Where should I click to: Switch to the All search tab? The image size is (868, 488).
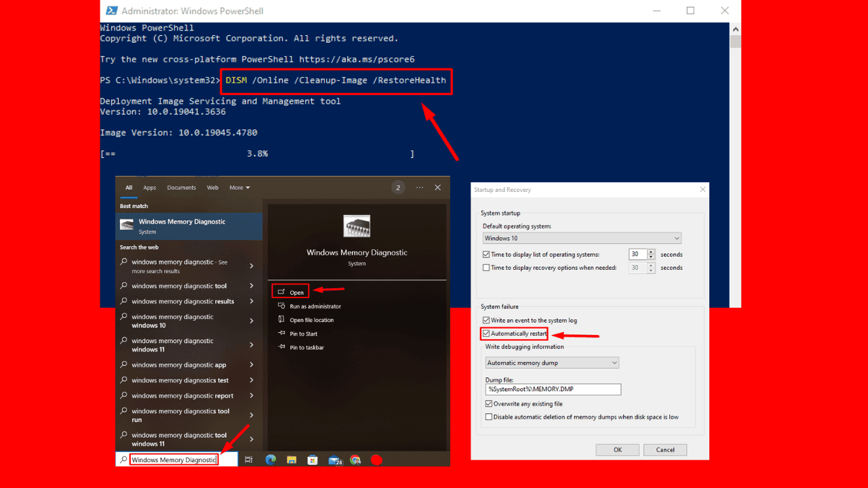coord(129,188)
